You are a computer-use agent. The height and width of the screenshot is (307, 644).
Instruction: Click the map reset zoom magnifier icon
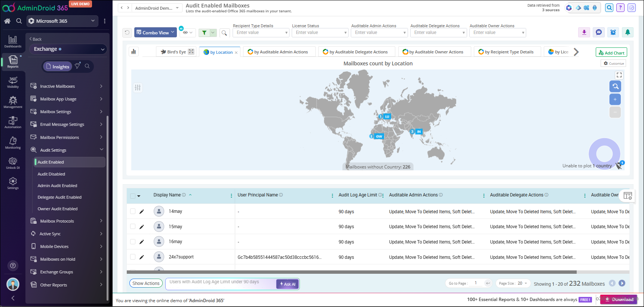pyautogui.click(x=615, y=86)
